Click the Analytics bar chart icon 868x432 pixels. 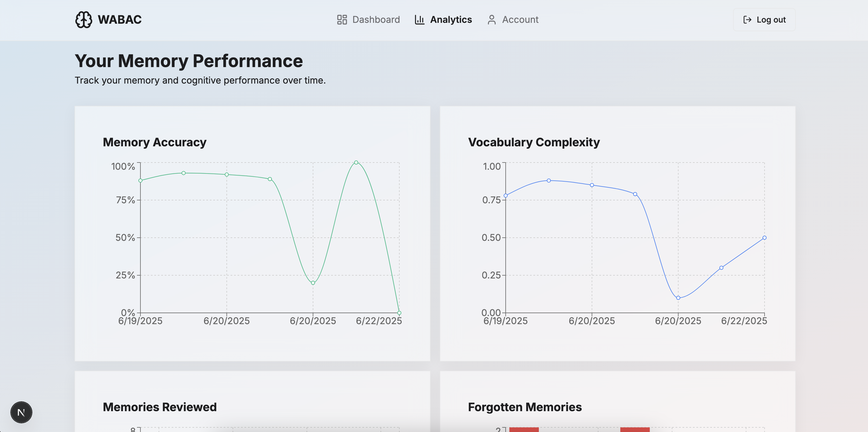(419, 20)
